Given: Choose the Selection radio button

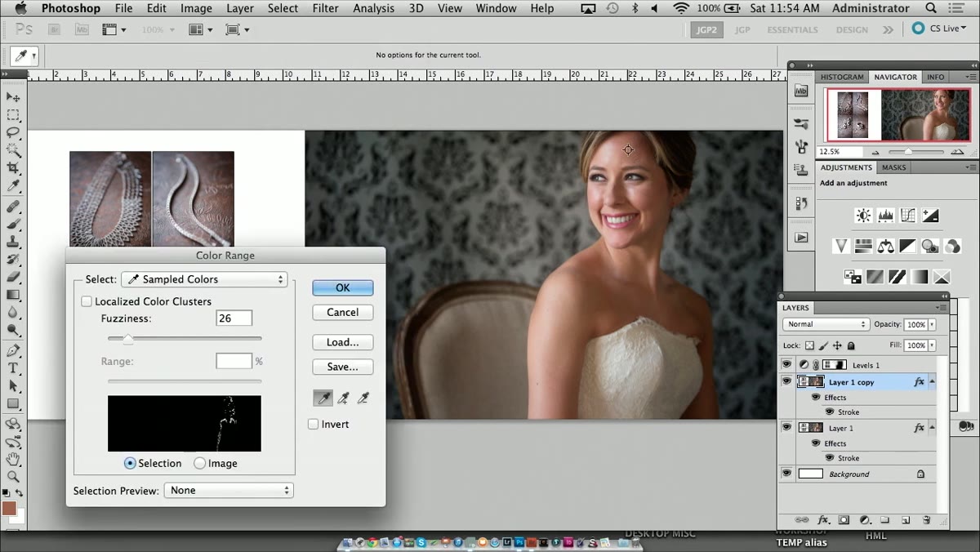Looking at the screenshot, I should (x=130, y=463).
